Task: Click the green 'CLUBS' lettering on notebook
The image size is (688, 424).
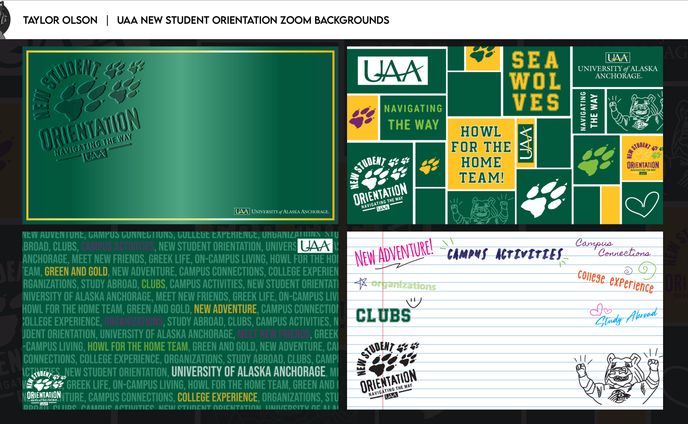Action: click(x=383, y=315)
